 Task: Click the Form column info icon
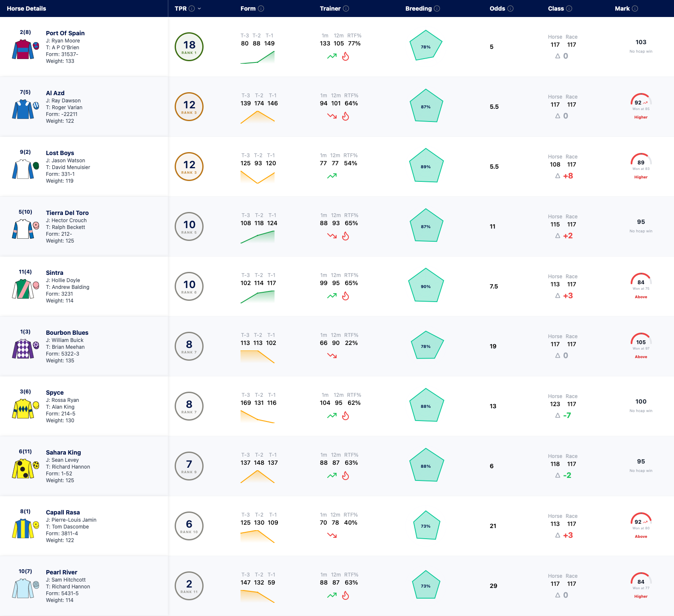coord(261,8)
